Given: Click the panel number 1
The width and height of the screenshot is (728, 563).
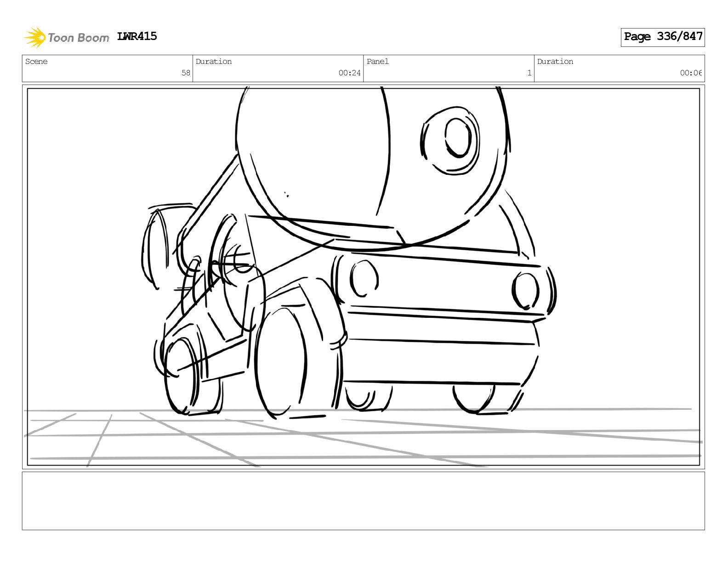Looking at the screenshot, I should click(x=529, y=73).
